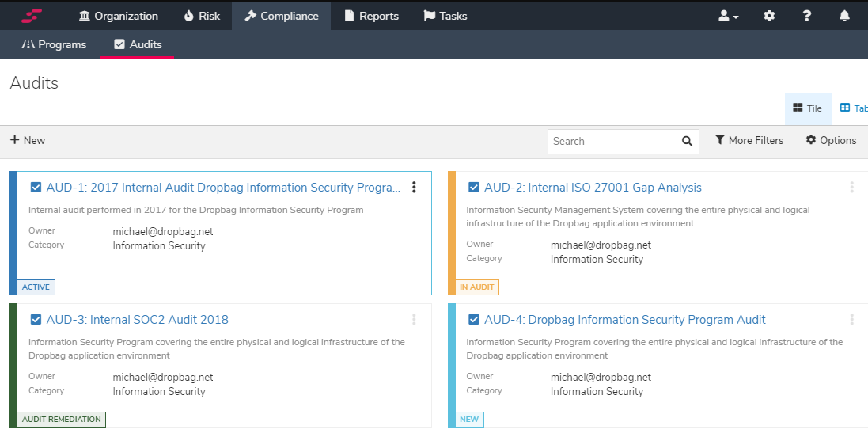Open the three-dot menu on AUD-1
This screenshot has width=868, height=437.
[414, 188]
